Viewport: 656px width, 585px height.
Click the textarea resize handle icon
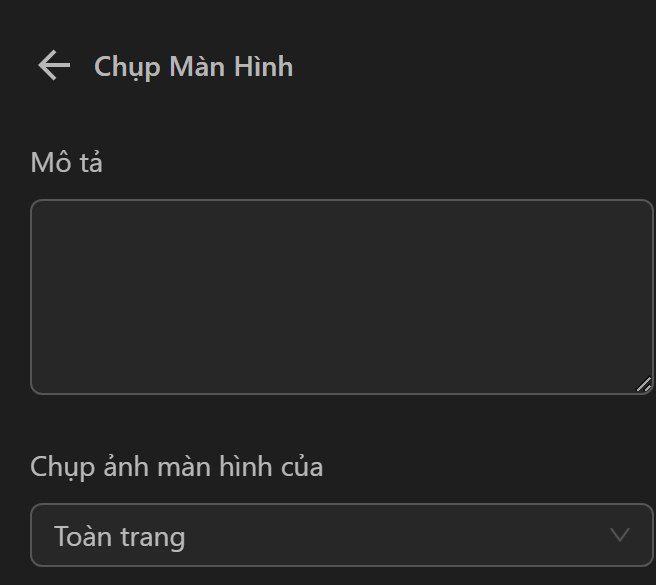point(643,384)
